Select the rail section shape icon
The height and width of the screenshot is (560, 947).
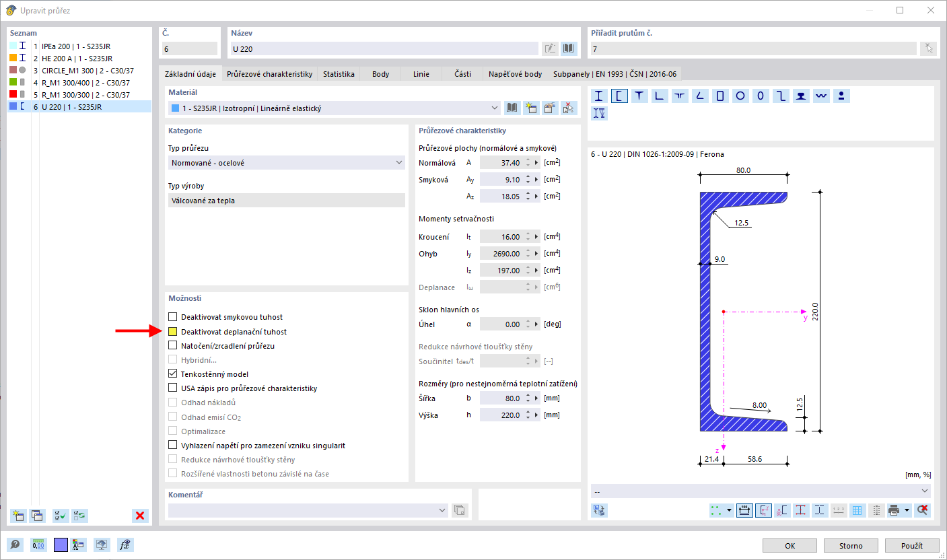(x=801, y=96)
